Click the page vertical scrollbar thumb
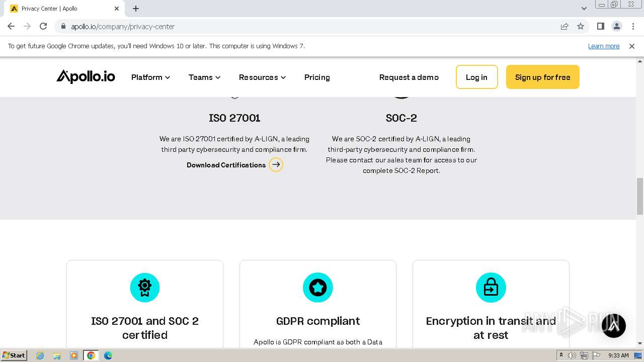This screenshot has width=644, height=362. (x=640, y=196)
